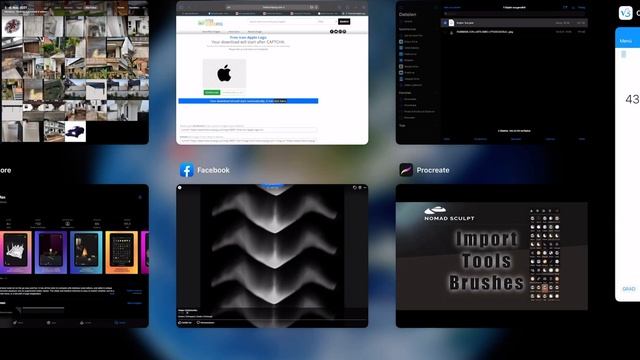Open the orange-framed screenshot in App Store card
This screenshot has height=360, width=640.
(122, 252)
